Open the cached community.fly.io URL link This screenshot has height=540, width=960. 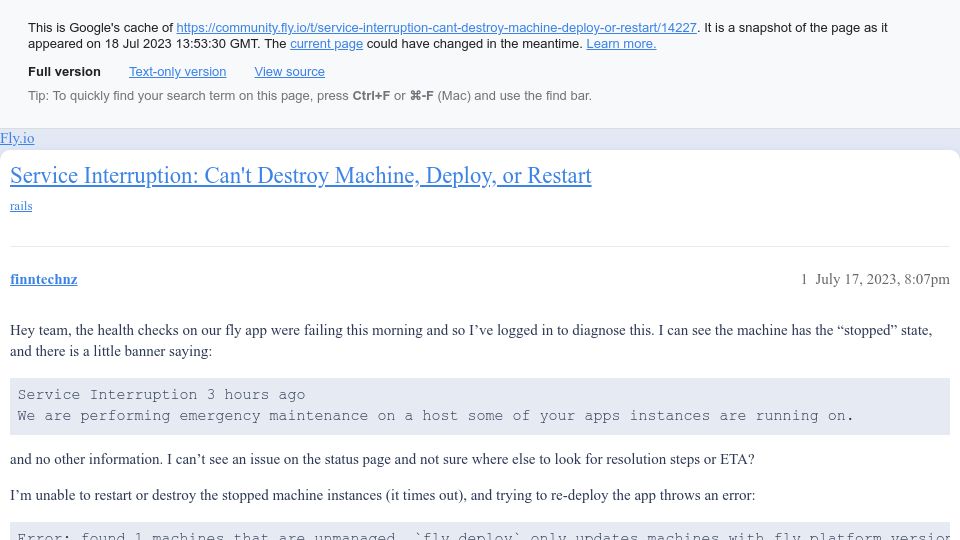click(x=437, y=28)
